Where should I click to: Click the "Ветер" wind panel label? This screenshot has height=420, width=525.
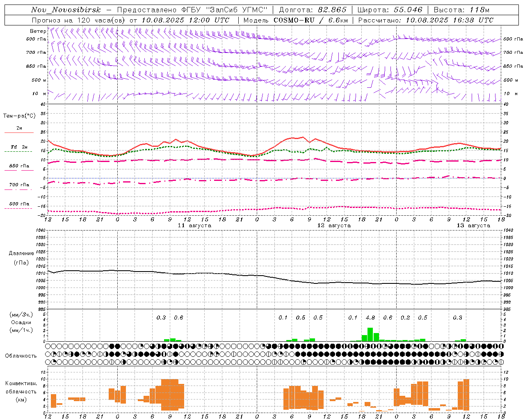coord(38,31)
